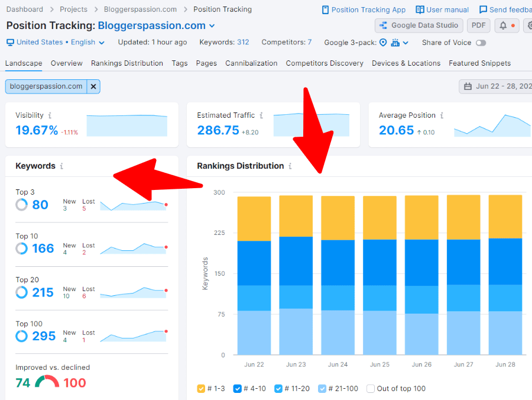Open the Position Tracking App
532x400 pixels.
pos(365,9)
